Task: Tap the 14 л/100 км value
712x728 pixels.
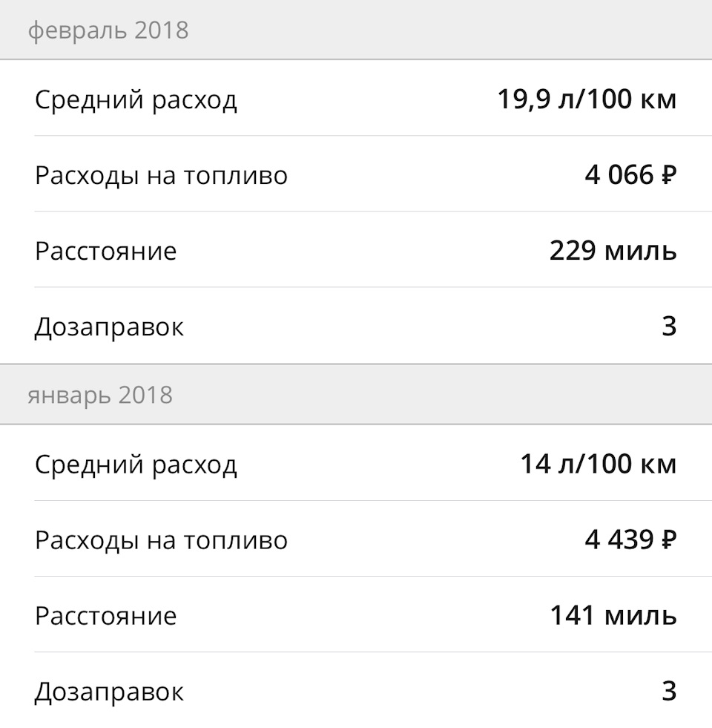Action: (599, 464)
